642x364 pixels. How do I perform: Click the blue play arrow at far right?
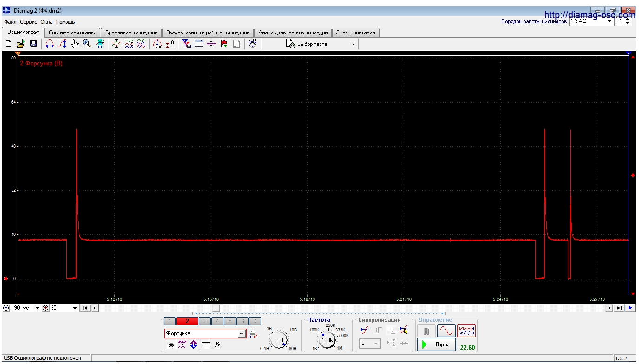pyautogui.click(x=630, y=308)
